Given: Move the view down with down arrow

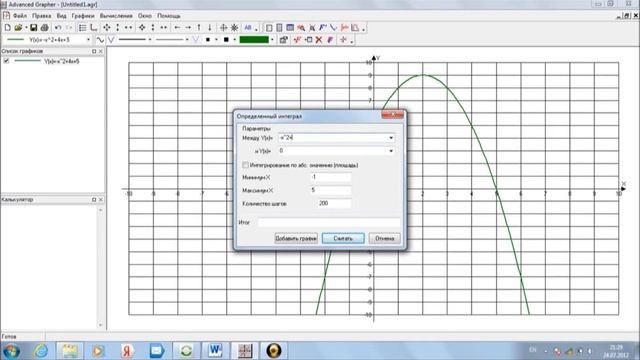Looking at the screenshot, I should (x=210, y=28).
